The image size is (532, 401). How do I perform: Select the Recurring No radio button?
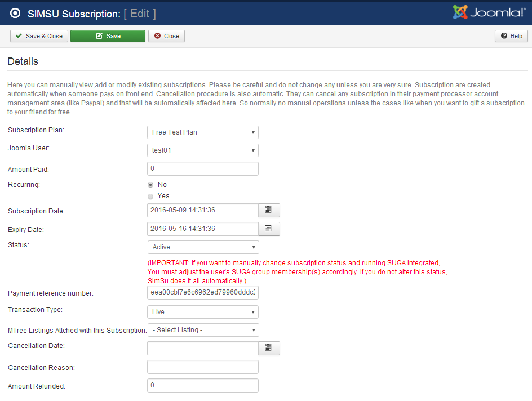(150, 185)
